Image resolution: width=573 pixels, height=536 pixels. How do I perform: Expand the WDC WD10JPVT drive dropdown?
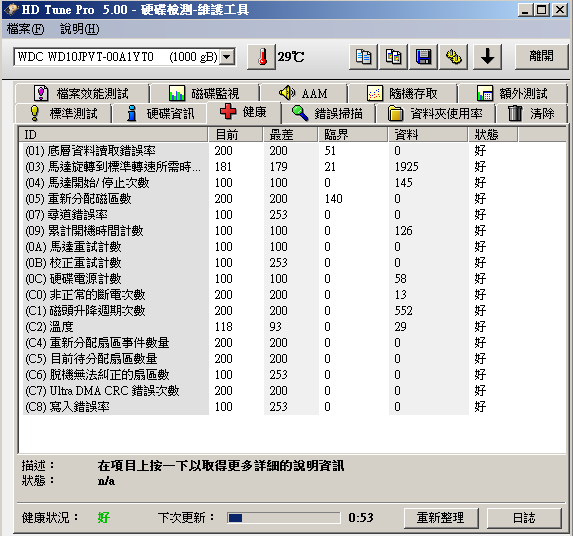(227, 57)
